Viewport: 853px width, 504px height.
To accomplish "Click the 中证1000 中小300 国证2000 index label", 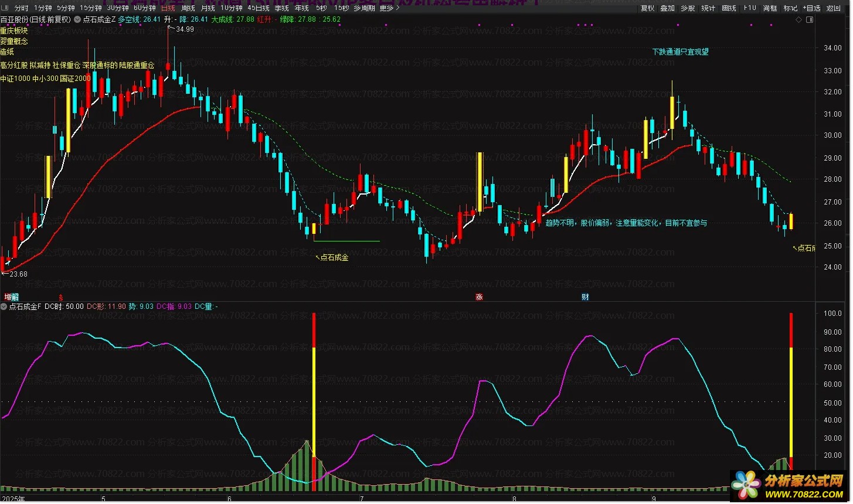I will tap(46, 79).
